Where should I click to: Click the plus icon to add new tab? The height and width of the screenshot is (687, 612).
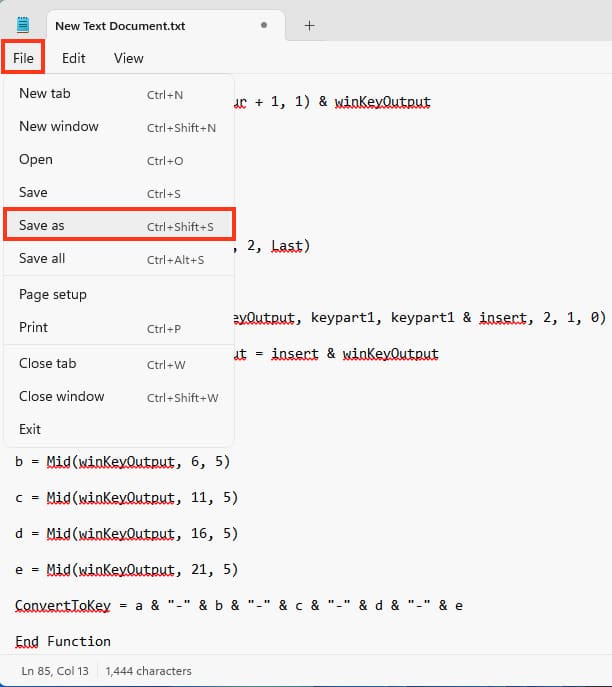(309, 25)
